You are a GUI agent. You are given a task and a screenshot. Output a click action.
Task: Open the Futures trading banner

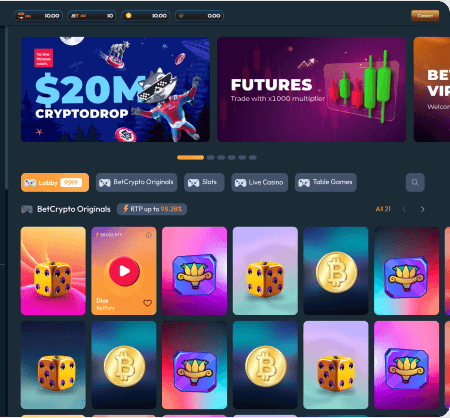(x=312, y=89)
